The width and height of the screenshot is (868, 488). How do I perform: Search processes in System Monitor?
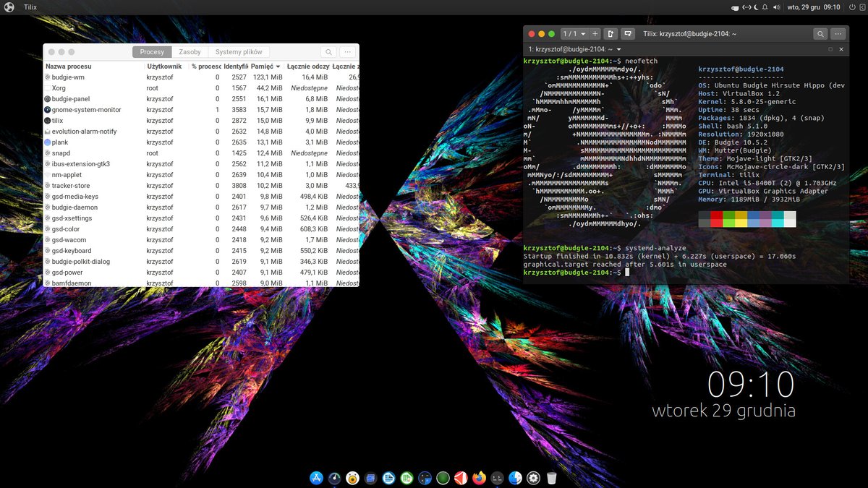coord(328,52)
